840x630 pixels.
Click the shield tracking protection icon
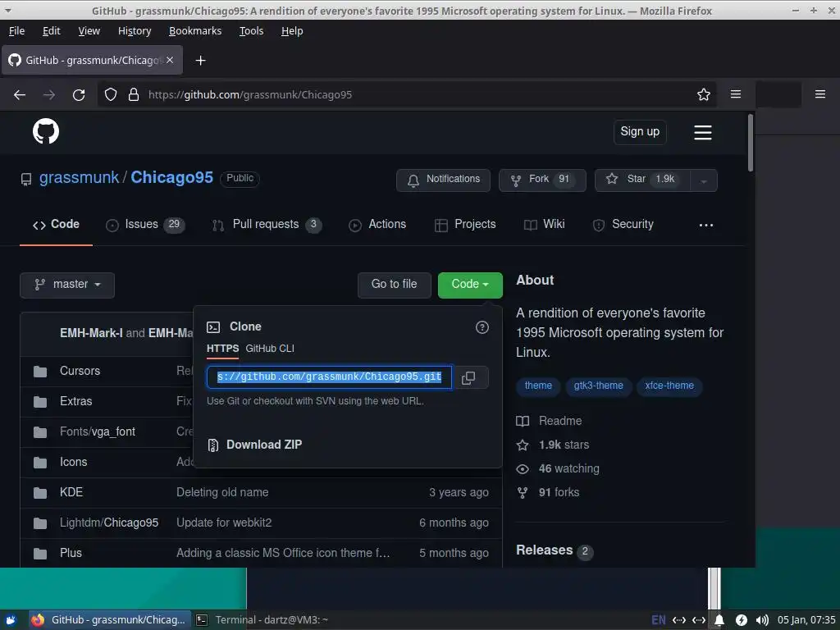(x=111, y=95)
